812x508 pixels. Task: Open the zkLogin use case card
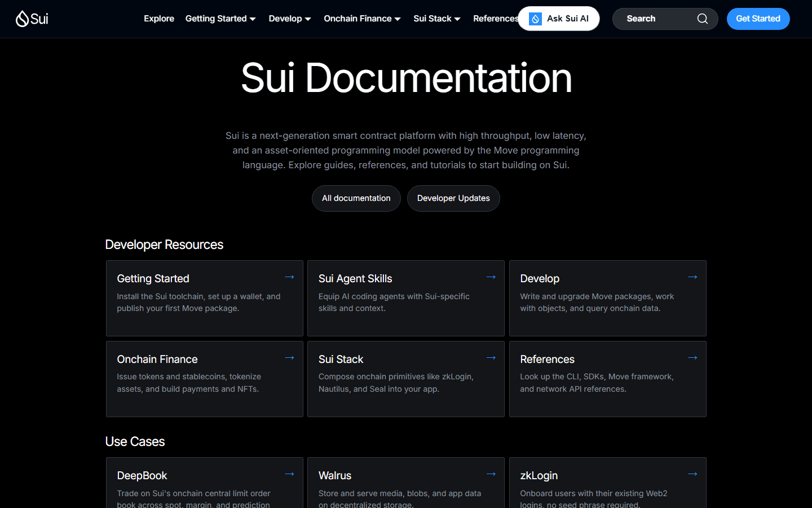pyautogui.click(x=608, y=483)
